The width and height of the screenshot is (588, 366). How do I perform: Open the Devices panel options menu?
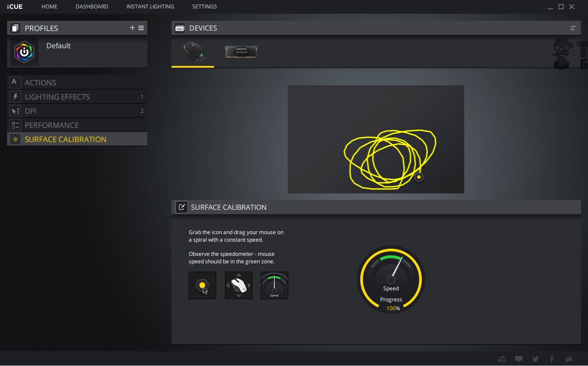coord(573,28)
